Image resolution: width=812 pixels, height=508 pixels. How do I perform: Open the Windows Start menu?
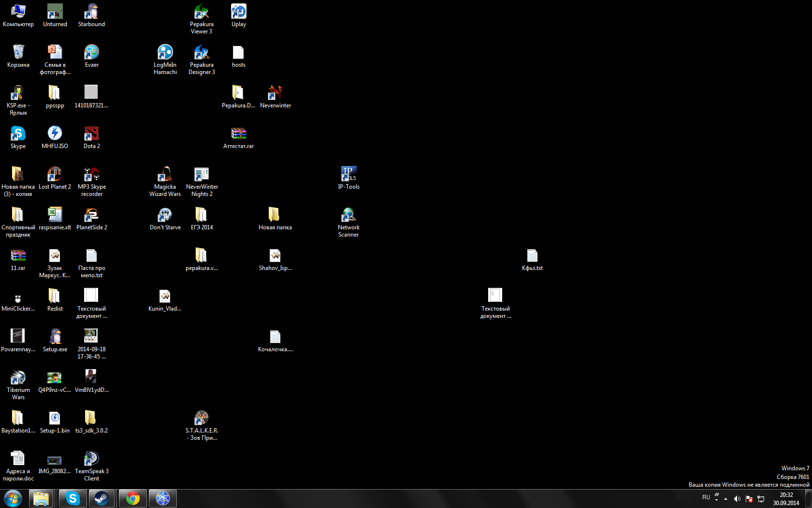(x=13, y=498)
